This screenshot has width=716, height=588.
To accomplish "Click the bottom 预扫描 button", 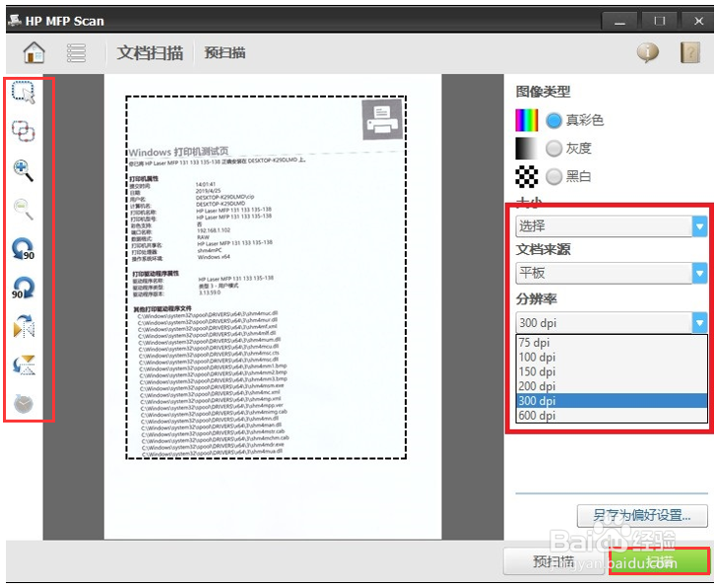I will pos(555,561).
